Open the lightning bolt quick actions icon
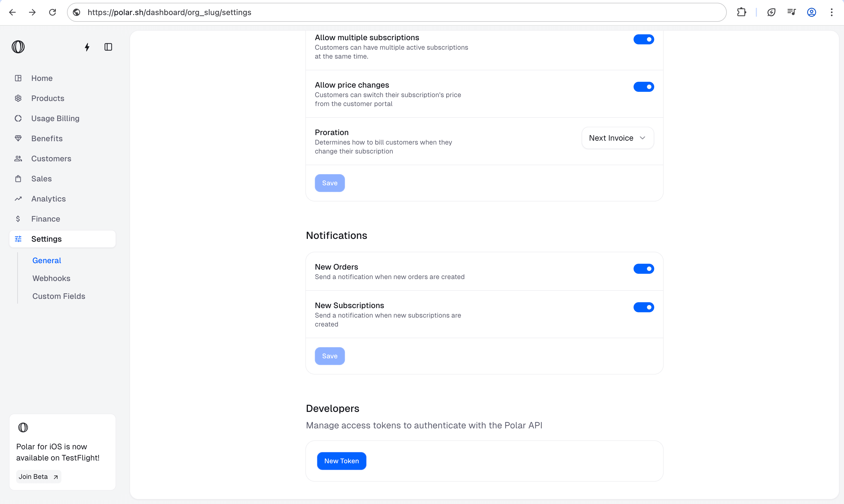 pos(87,47)
